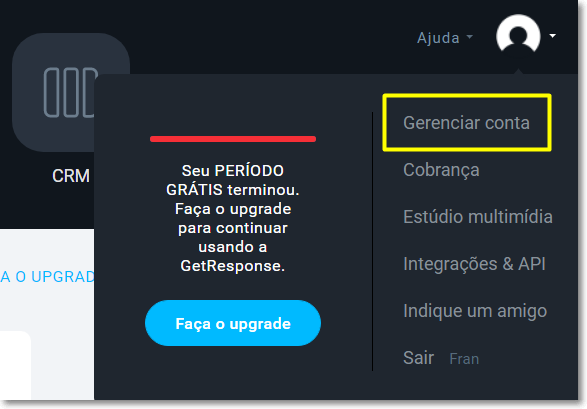Follow the partially hidden blue UPGRADE link

click(47, 277)
